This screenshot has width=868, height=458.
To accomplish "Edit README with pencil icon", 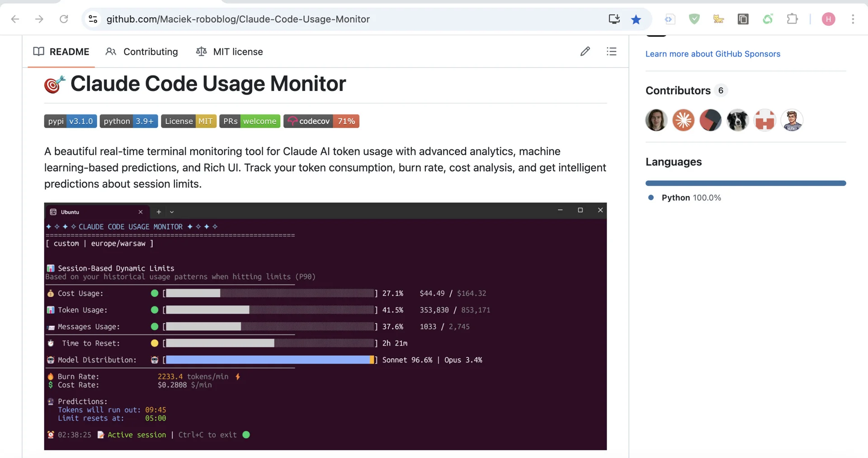I will point(585,52).
